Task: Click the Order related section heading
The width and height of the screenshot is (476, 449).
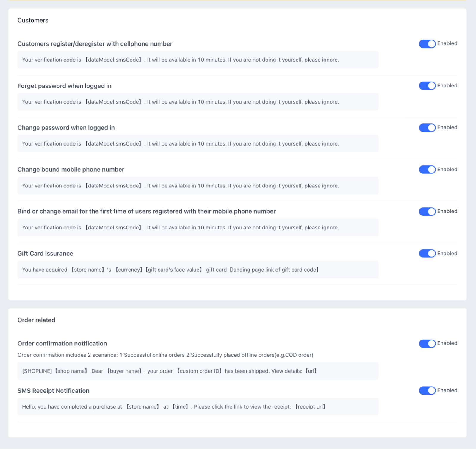Action: coord(36,320)
